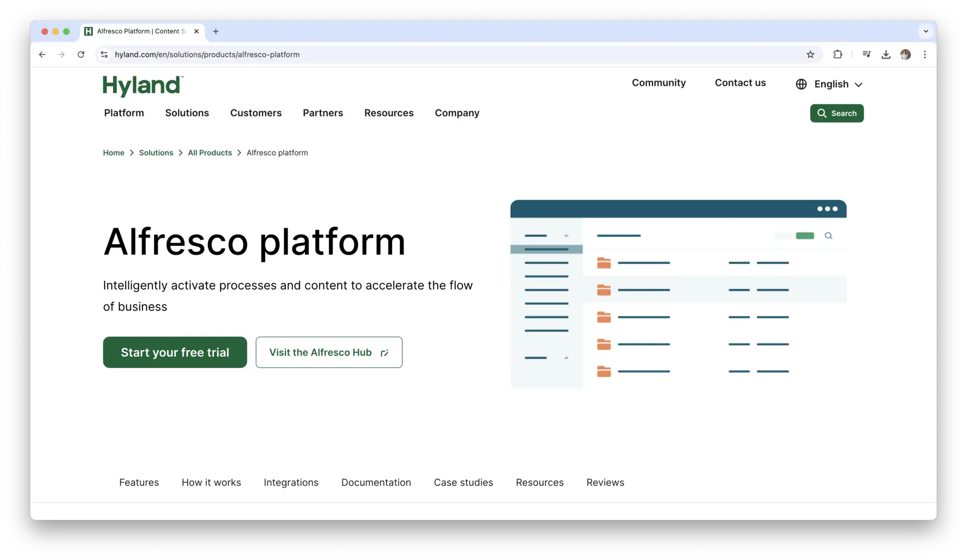This screenshot has height=560, width=967.
Task: Open the Company menu
Action: click(457, 113)
